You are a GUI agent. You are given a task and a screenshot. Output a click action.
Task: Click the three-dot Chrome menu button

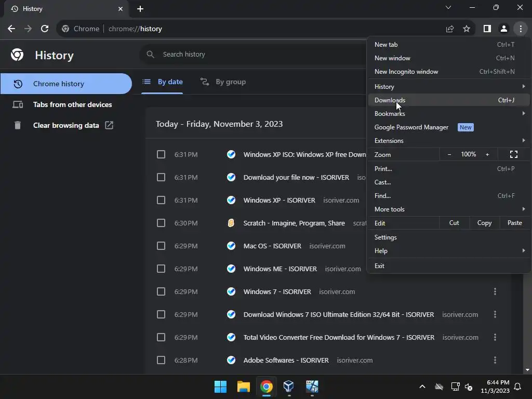pos(521,29)
